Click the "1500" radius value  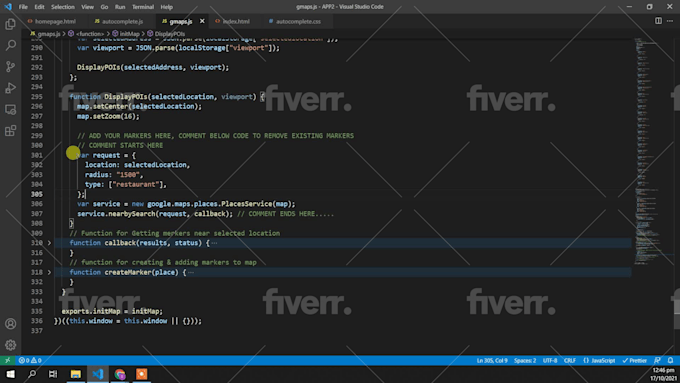tap(128, 174)
